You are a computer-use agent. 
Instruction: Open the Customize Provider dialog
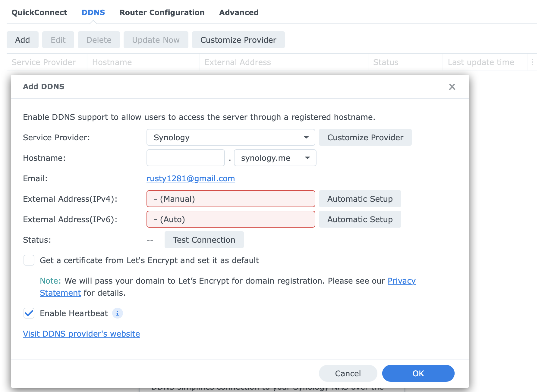click(x=365, y=137)
